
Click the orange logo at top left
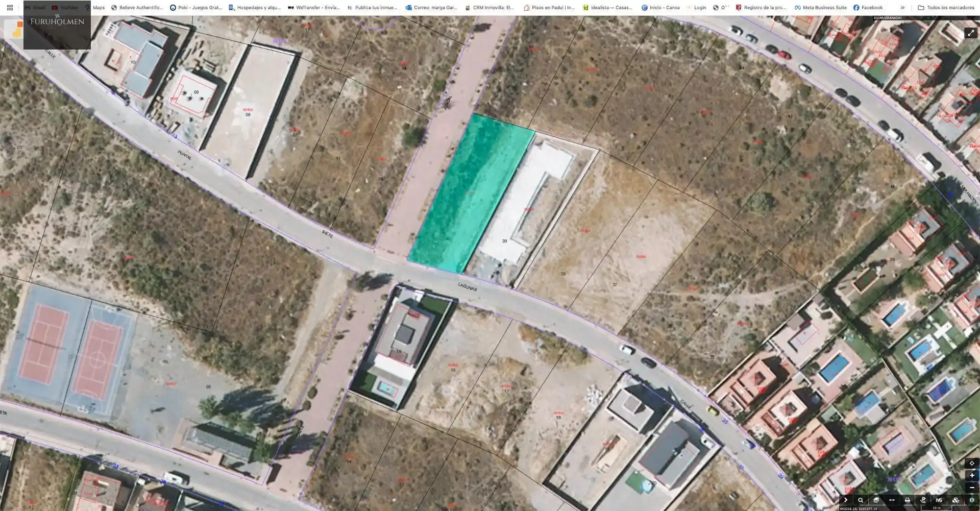pyautogui.click(x=17, y=30)
